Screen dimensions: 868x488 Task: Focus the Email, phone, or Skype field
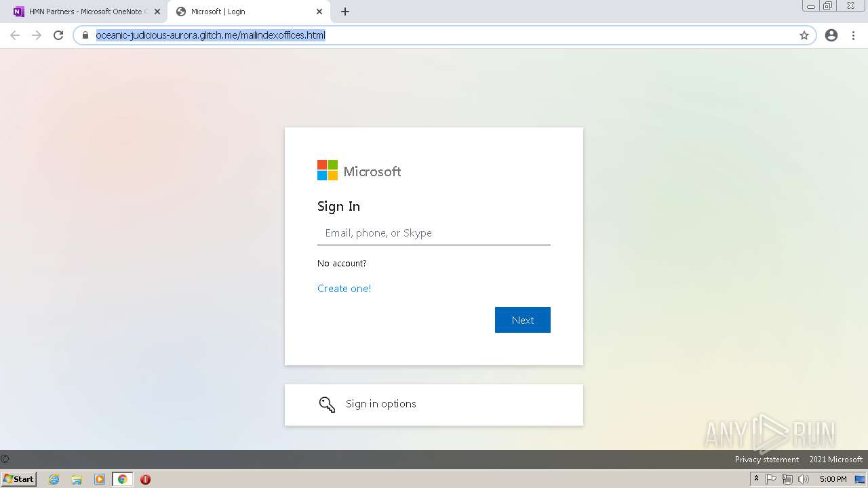pos(434,232)
